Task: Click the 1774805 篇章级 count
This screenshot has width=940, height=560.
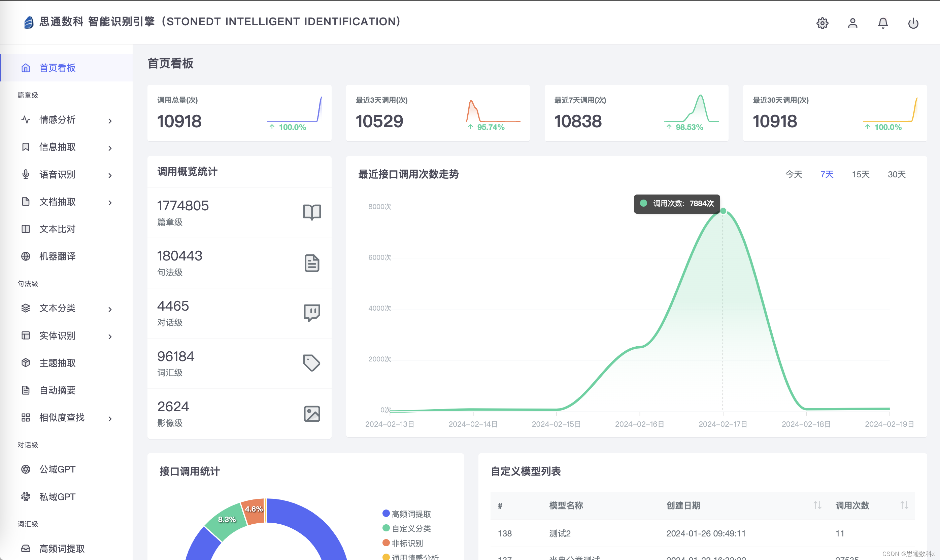Action: (x=183, y=206)
